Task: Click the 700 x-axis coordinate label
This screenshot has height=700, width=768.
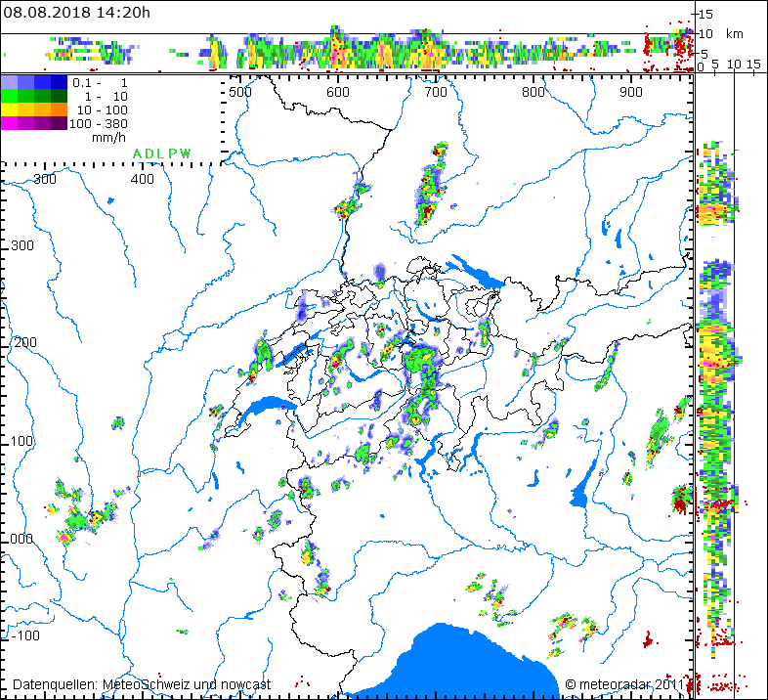Action: coord(436,92)
